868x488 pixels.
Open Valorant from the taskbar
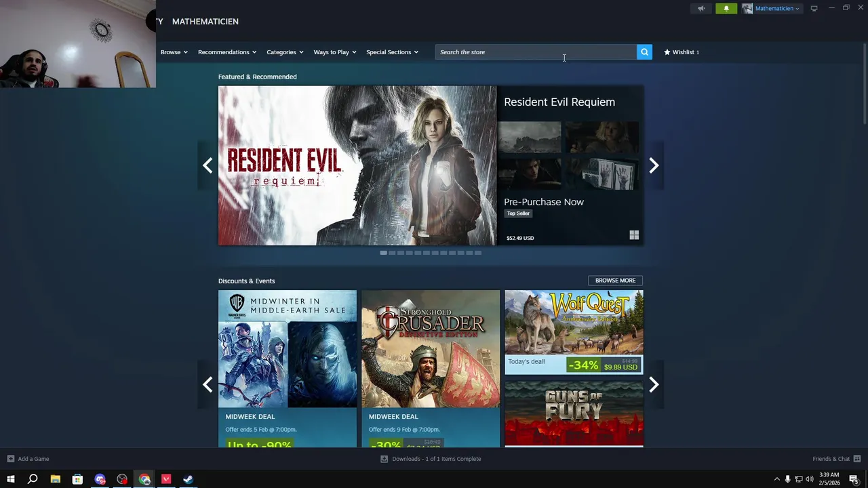point(166,479)
